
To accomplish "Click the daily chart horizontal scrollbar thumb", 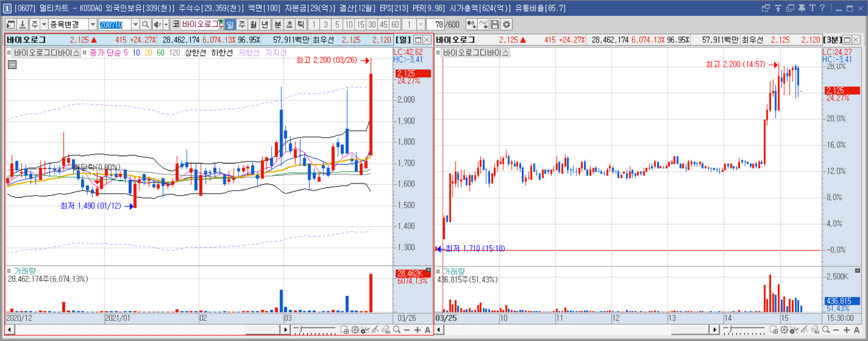I will 263,330.
